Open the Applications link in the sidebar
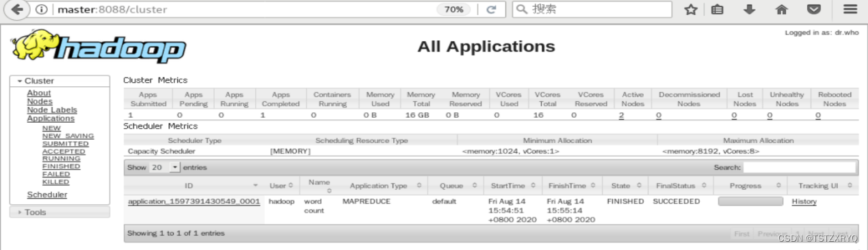 51,118
